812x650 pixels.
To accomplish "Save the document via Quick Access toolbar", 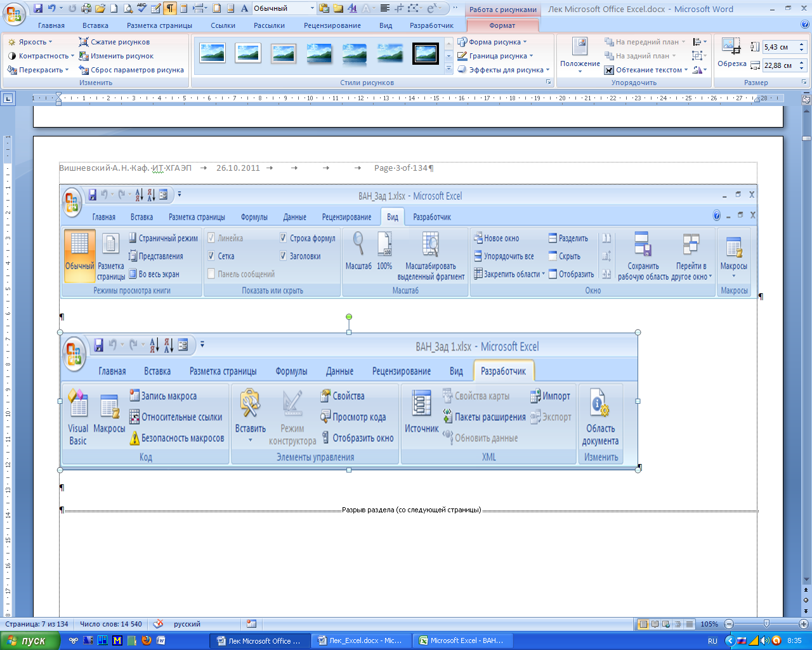I will [x=38, y=8].
